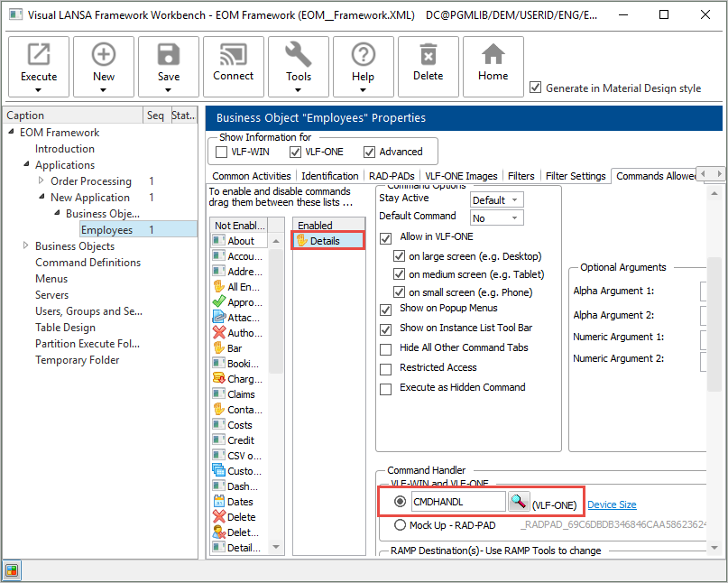Click the CMDHANDL handler input field
Screen dimensions: 728x583
click(x=457, y=502)
